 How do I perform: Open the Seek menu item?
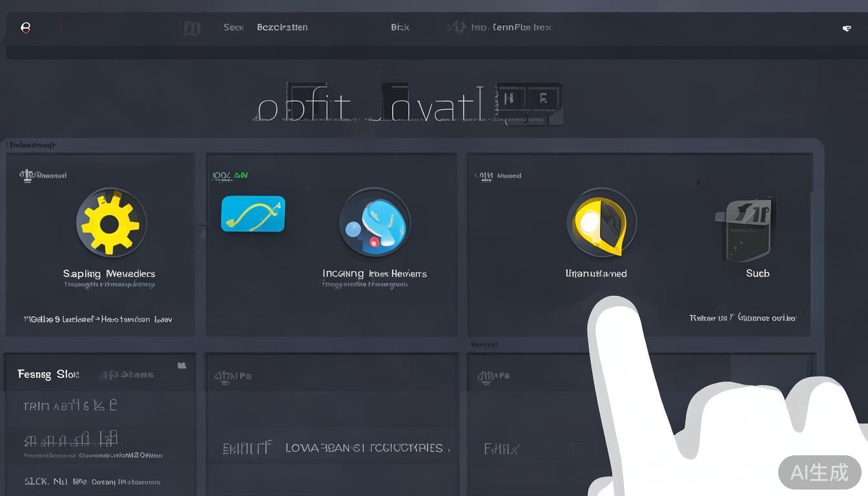[x=233, y=27]
